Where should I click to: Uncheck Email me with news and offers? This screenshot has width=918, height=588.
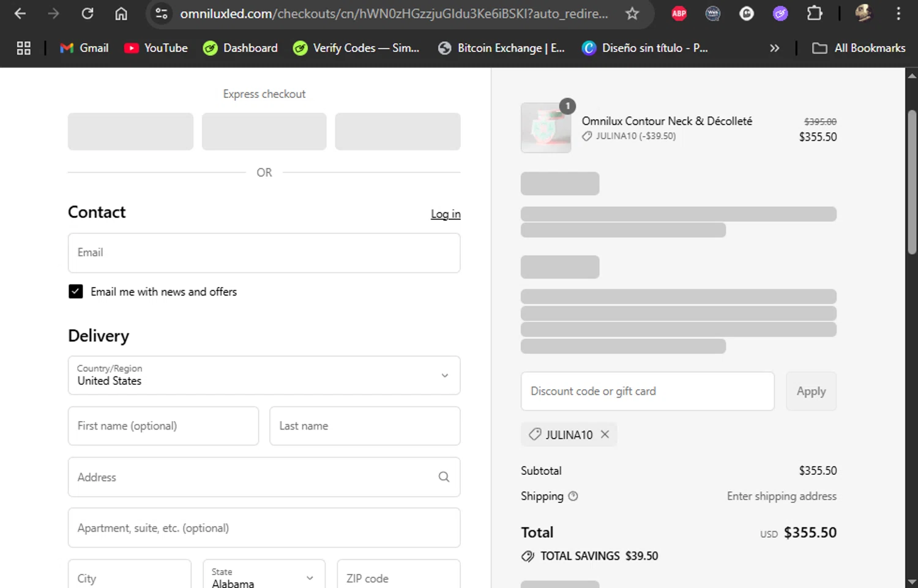tap(76, 292)
